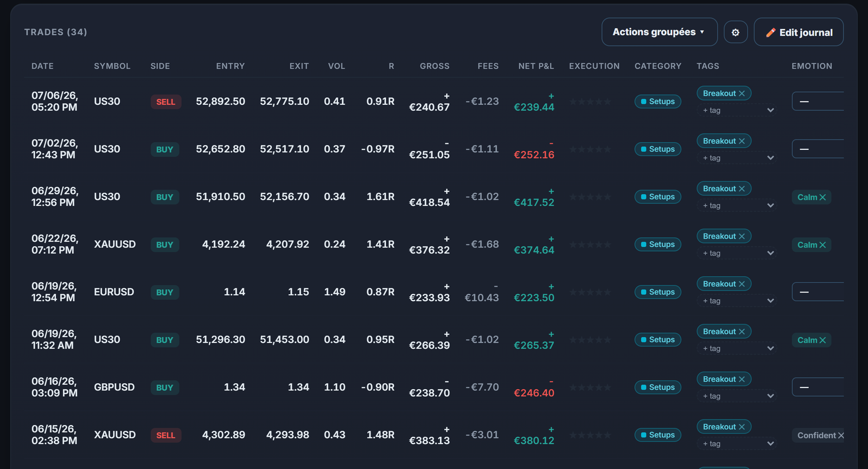Click Setups category on 07/06/26 trade
Screen dimensions: 868x469
[658, 102]
